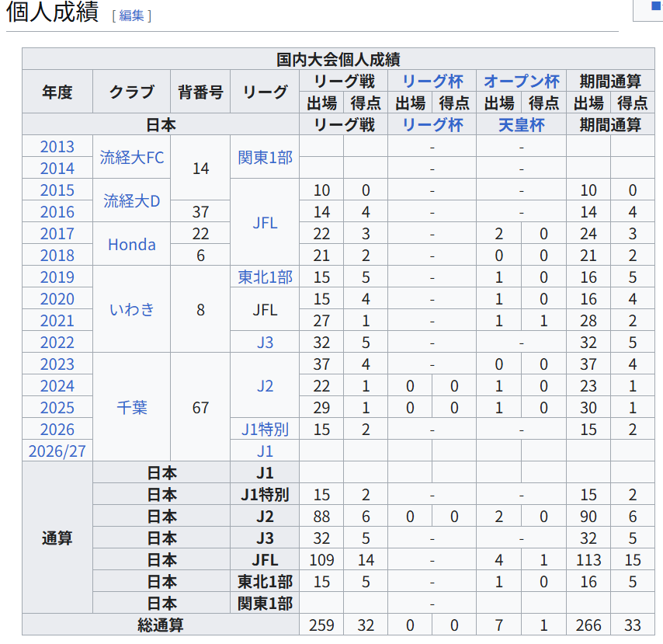Open the 2017 season link

tap(57, 234)
